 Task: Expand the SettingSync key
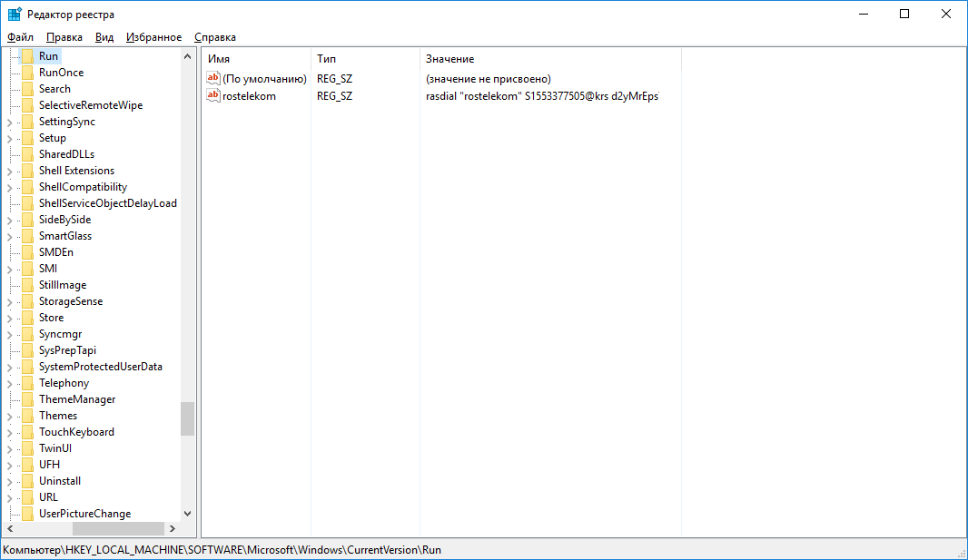pos(10,123)
